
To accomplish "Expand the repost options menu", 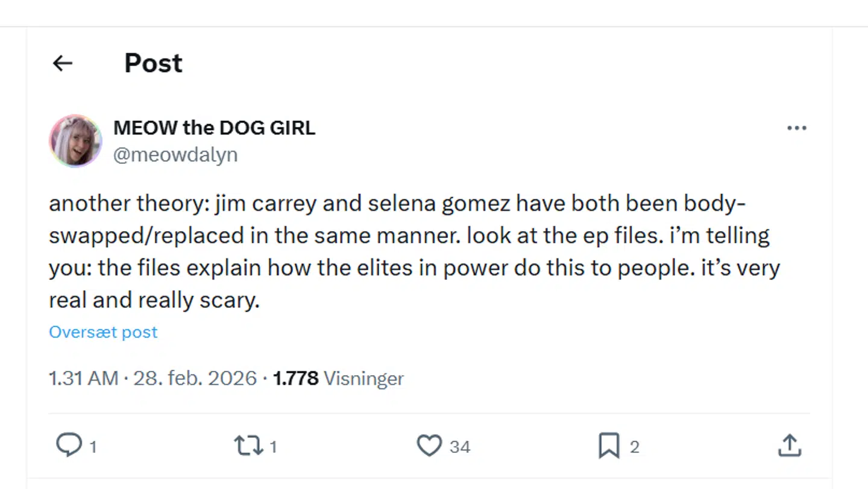I will click(x=247, y=446).
